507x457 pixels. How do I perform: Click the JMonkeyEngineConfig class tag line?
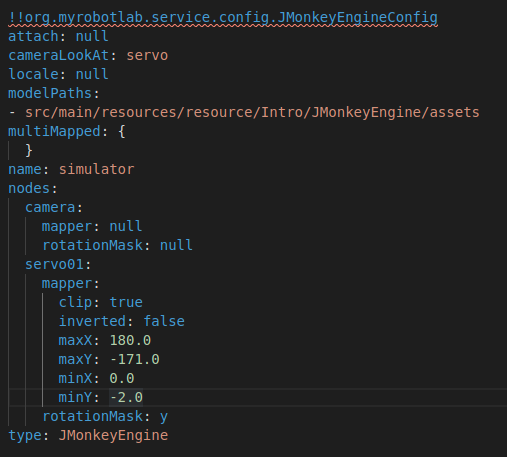pyautogui.click(x=223, y=18)
